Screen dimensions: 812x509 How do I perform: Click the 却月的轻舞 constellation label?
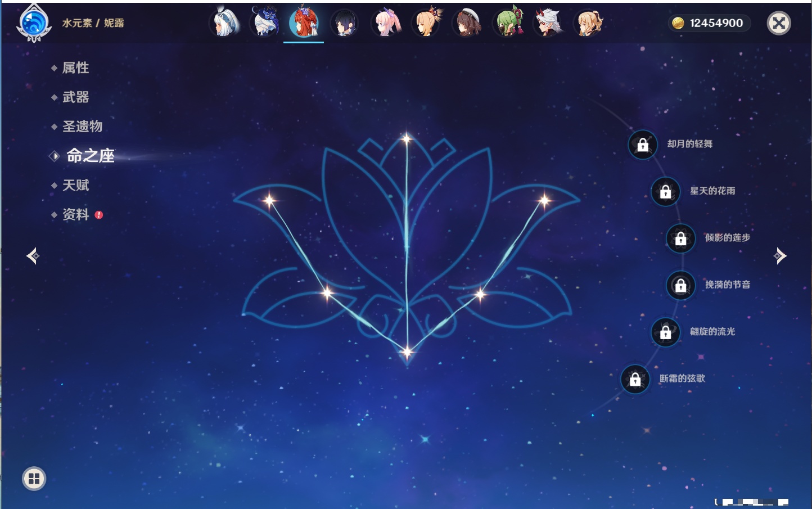(690, 144)
